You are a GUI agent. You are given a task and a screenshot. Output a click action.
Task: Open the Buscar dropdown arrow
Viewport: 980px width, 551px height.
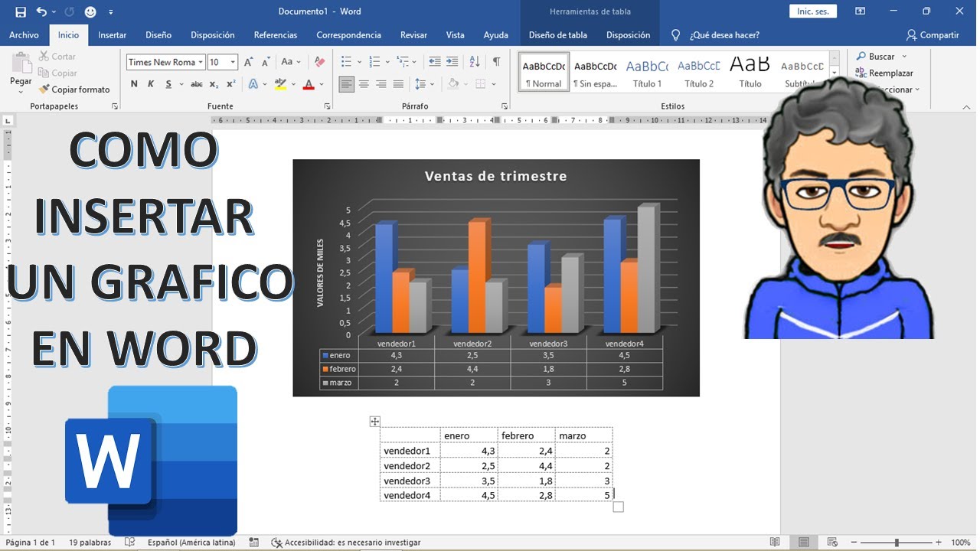click(904, 57)
